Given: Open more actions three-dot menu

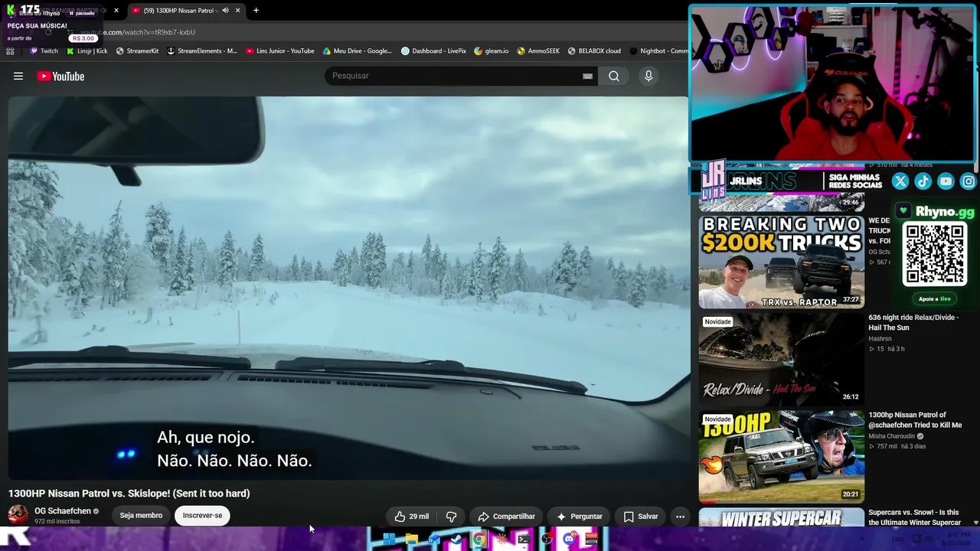Looking at the screenshot, I should 680,517.
